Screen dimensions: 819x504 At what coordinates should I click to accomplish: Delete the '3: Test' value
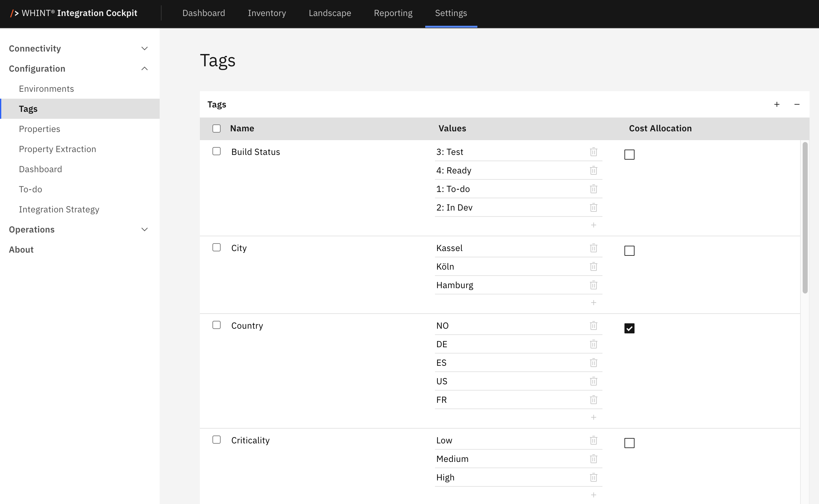tap(593, 152)
